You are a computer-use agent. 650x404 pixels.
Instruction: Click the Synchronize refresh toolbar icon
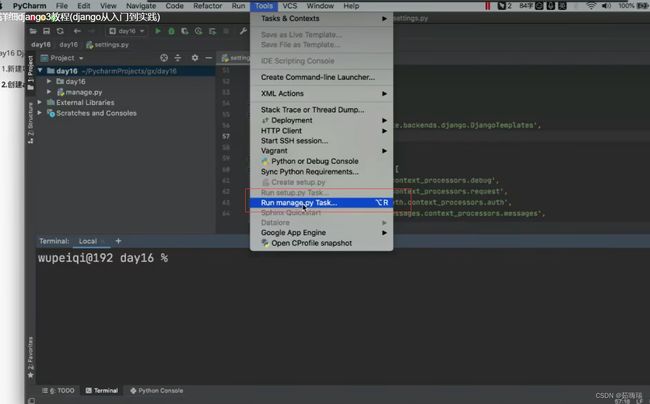point(60,31)
